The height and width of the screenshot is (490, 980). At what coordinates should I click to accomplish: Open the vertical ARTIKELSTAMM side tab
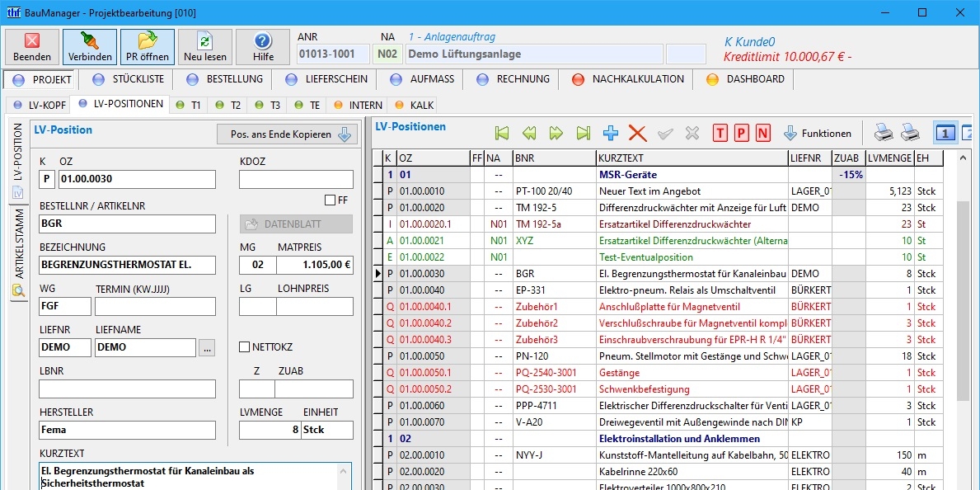18,244
